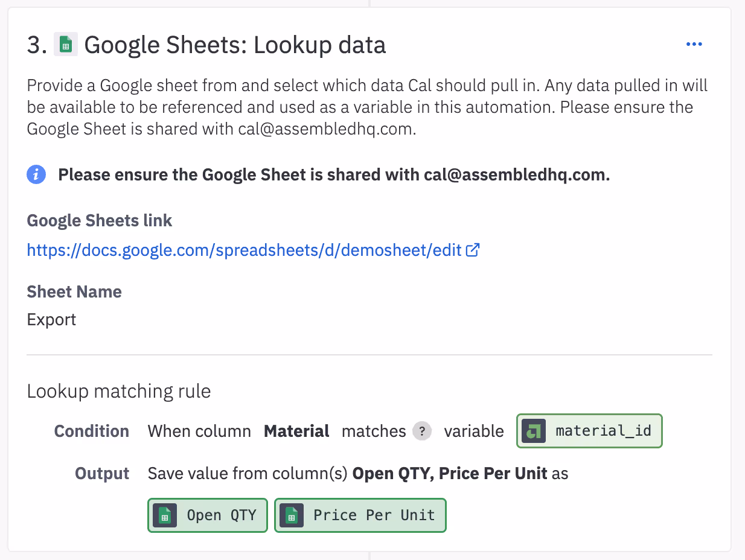Select the Open QTY output variable chip
This screenshot has height=560, width=745.
pos(207,515)
